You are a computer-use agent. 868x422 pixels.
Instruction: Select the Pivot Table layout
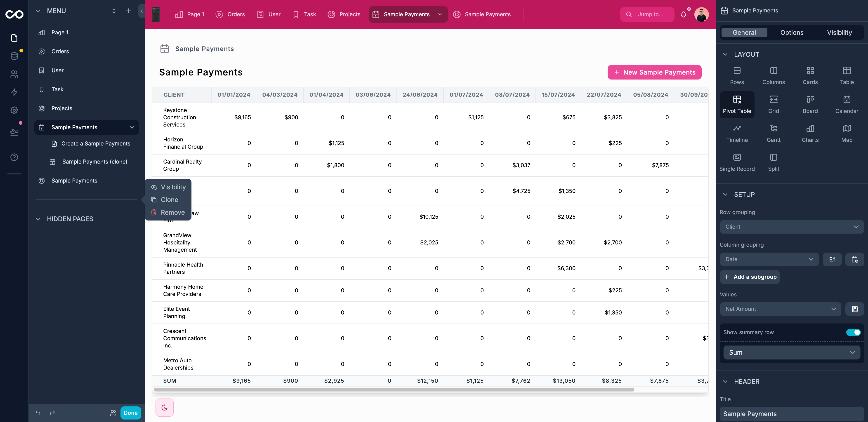(x=737, y=104)
